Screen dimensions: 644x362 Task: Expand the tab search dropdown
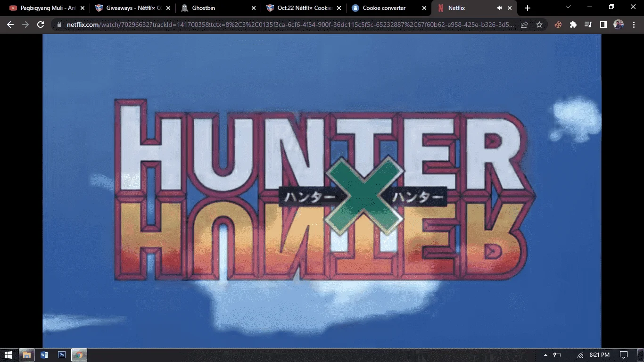point(568,7)
